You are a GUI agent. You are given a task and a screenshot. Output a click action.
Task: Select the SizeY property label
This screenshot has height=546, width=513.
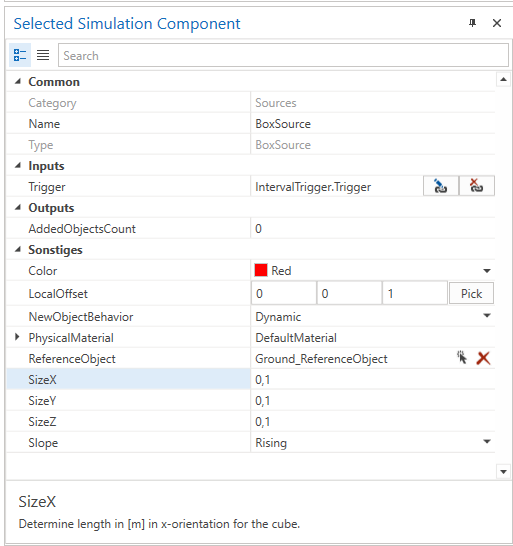[x=42, y=400]
